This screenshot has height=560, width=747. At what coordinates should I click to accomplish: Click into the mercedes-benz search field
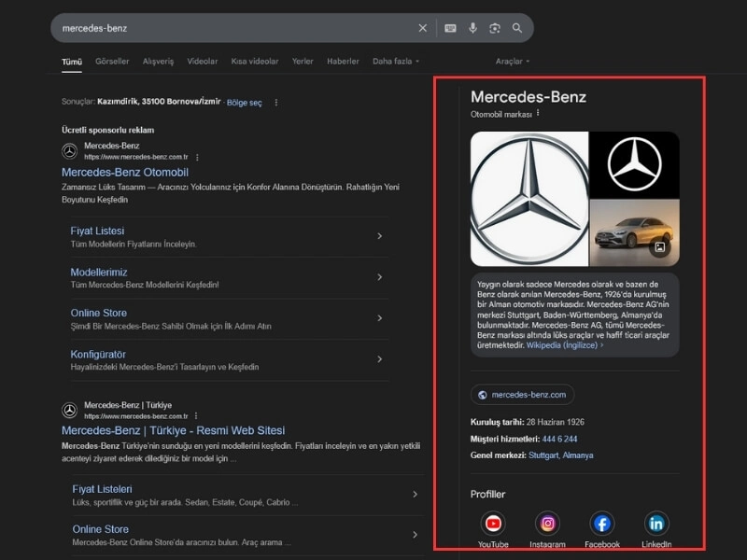[233, 28]
